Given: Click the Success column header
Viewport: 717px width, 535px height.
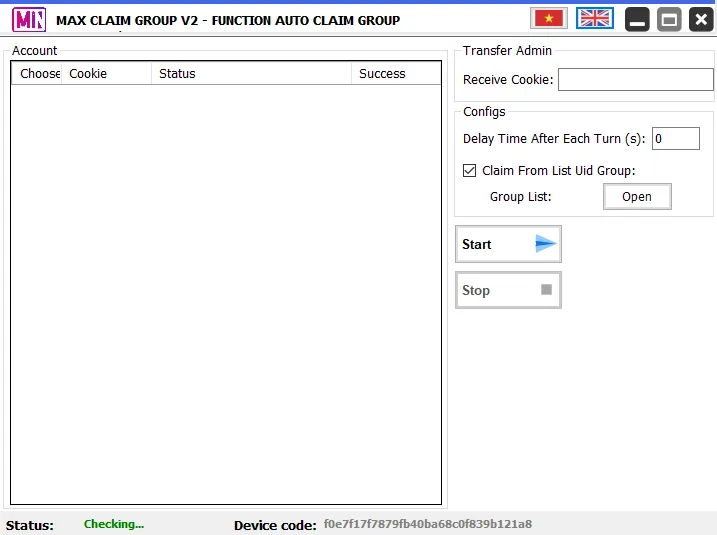Looking at the screenshot, I should pos(394,73).
